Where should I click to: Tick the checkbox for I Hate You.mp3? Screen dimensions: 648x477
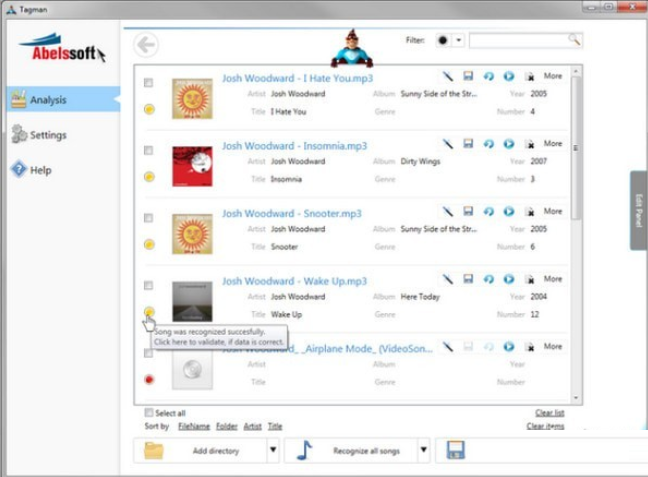tap(148, 83)
